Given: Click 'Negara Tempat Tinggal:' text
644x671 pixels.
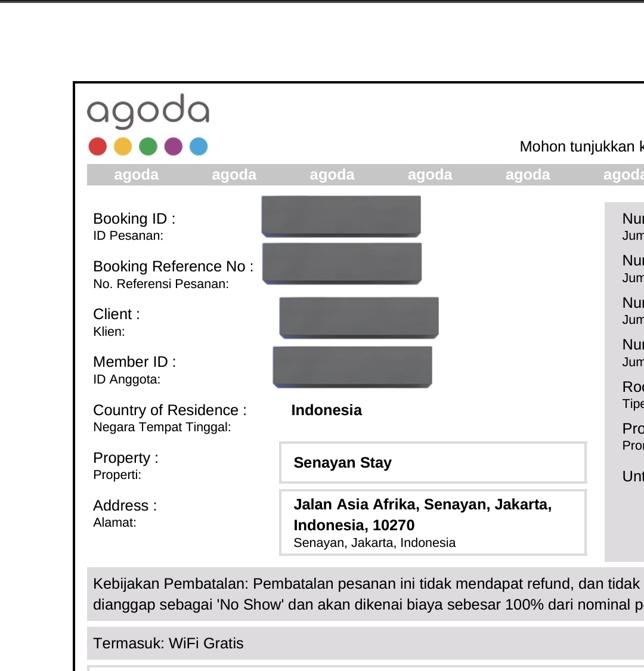Looking at the screenshot, I should pyautogui.click(x=162, y=427).
